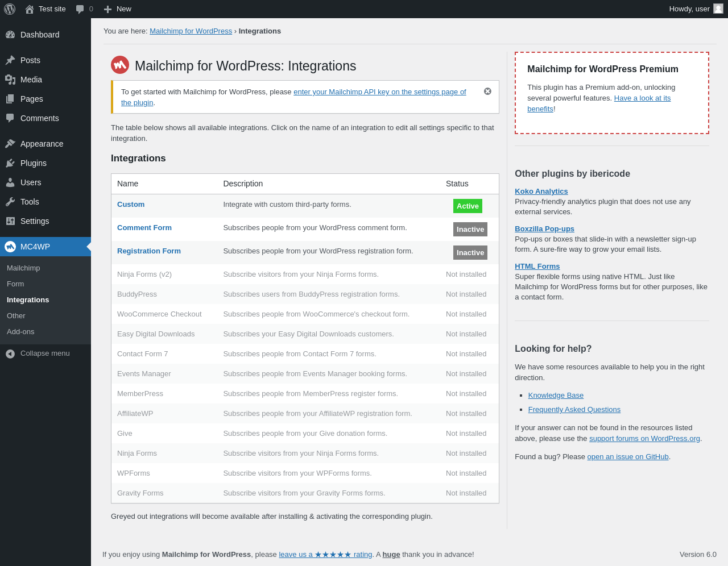Click the Tools wrench icon

(x=10, y=202)
